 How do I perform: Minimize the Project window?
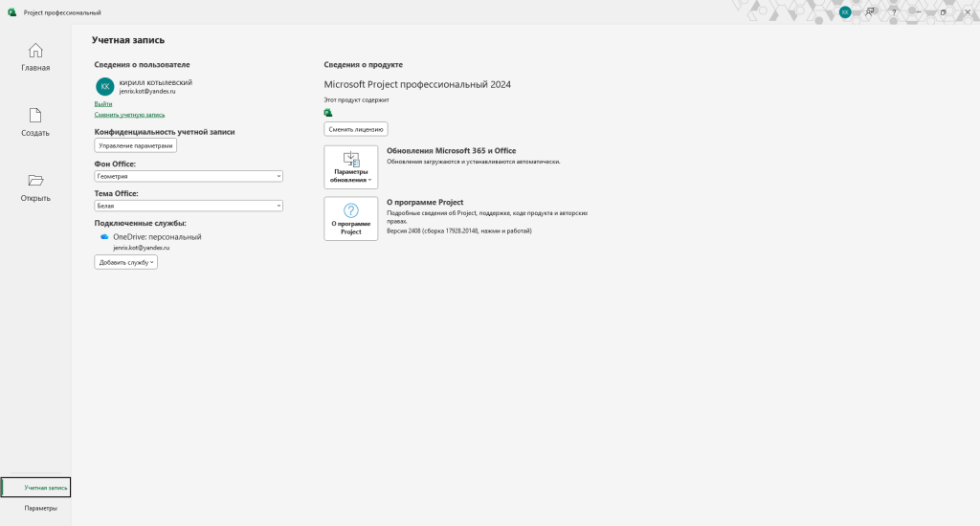pyautogui.click(x=918, y=11)
